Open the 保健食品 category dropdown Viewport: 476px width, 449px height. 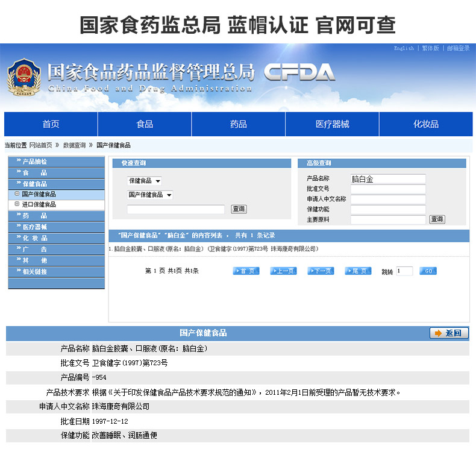point(144,181)
